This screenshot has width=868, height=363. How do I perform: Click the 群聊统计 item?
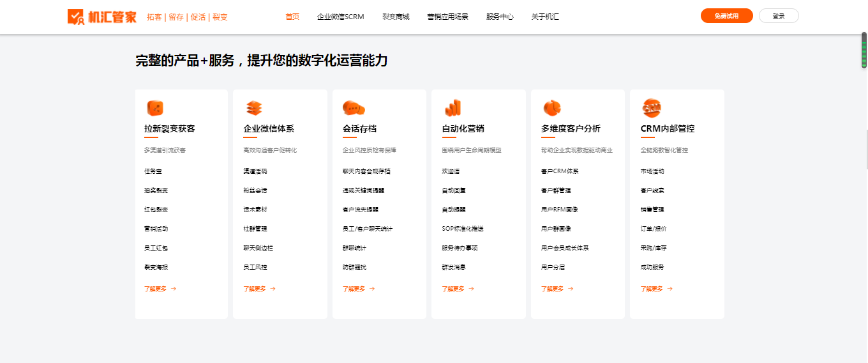(355, 248)
